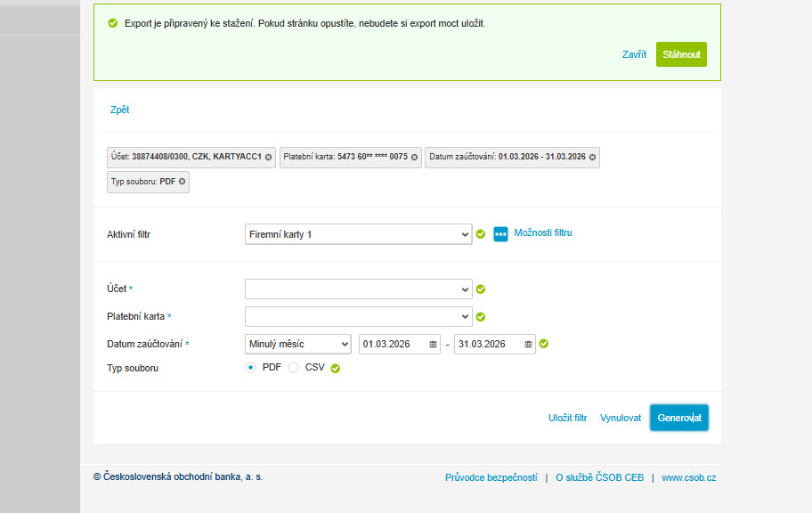Expand the Účet dropdown
This screenshot has height=513, width=812.
pos(358,289)
